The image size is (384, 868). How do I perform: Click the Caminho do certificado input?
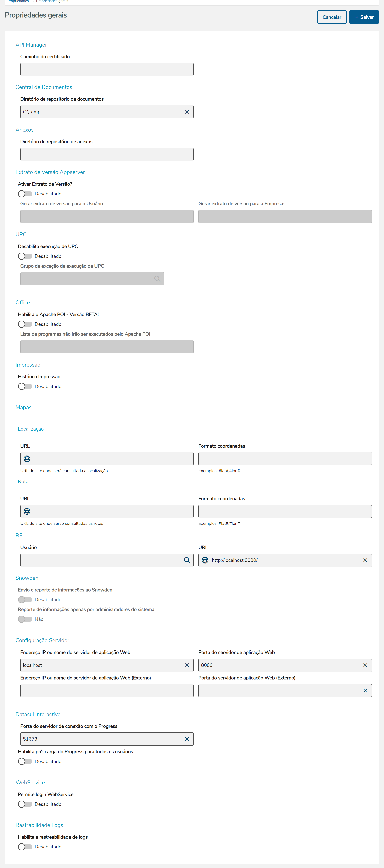107,69
